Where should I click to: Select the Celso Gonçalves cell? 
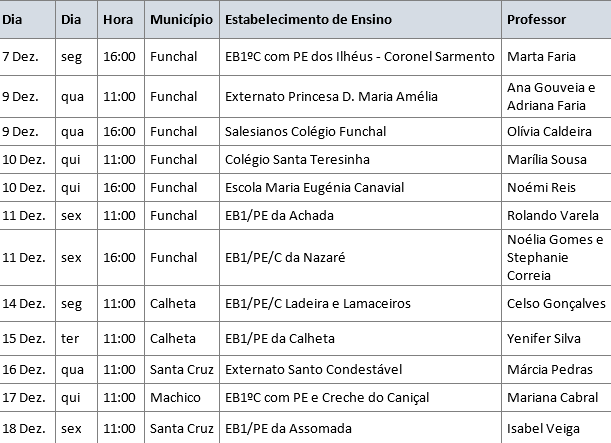pyautogui.click(x=556, y=303)
